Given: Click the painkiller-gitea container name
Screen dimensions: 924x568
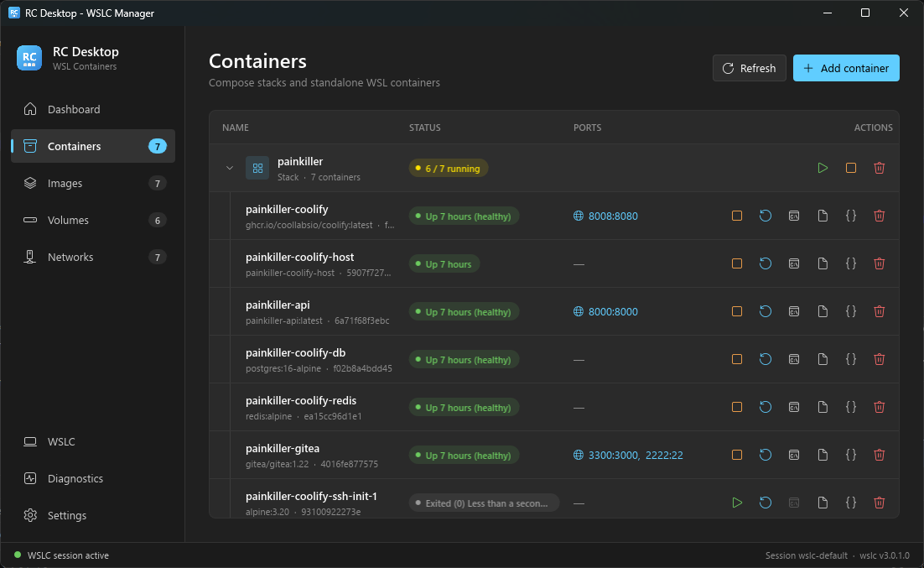Looking at the screenshot, I should coord(283,448).
